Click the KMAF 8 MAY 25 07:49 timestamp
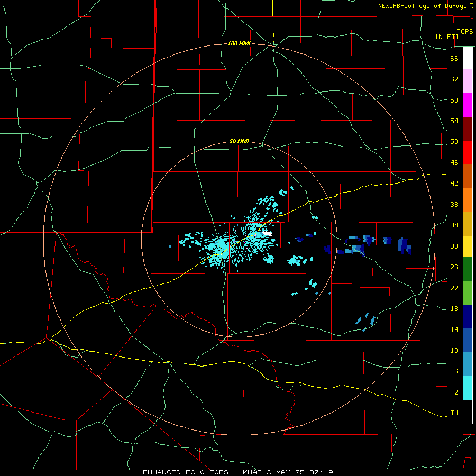 (x=288, y=472)
